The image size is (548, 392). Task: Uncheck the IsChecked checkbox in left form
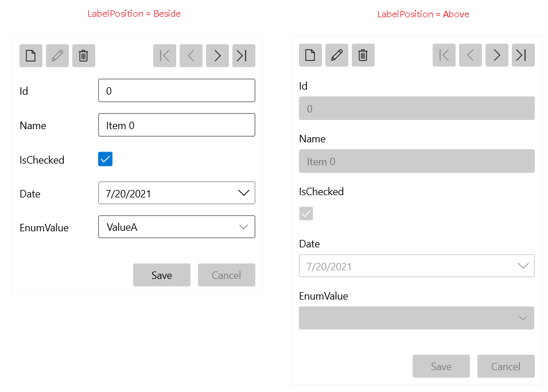tap(106, 160)
